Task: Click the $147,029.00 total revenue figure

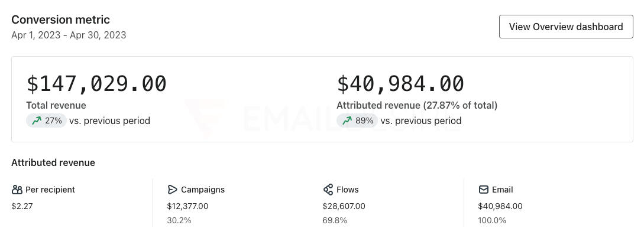Action: [96, 84]
